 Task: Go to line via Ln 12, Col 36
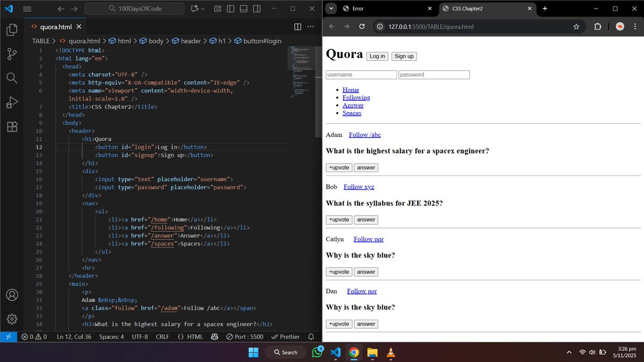pos(74,337)
